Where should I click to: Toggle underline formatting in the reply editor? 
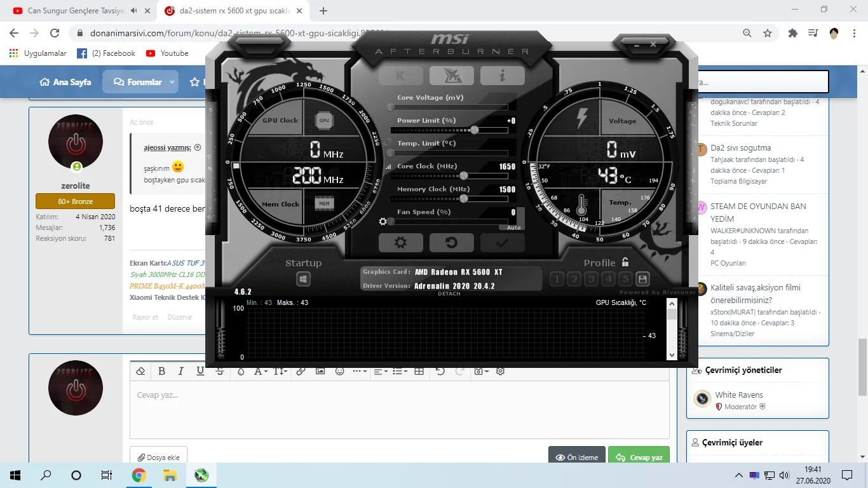200,371
